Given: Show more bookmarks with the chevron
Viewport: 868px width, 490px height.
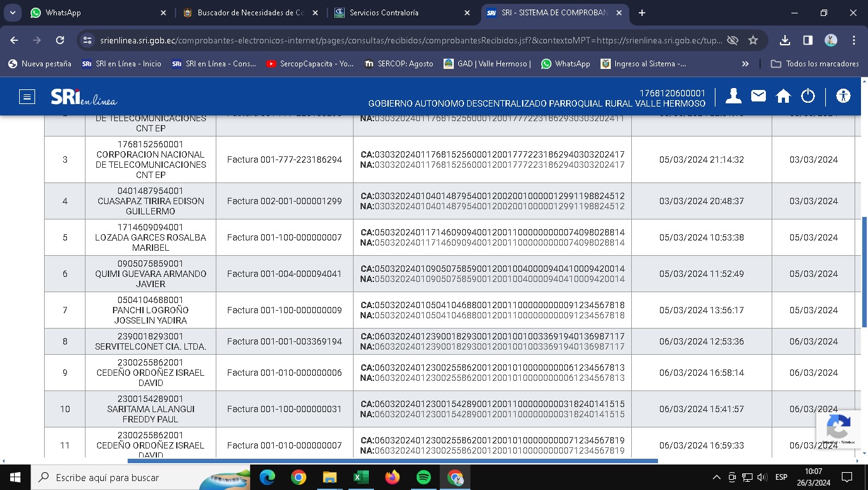Looking at the screenshot, I should pyautogui.click(x=745, y=64).
